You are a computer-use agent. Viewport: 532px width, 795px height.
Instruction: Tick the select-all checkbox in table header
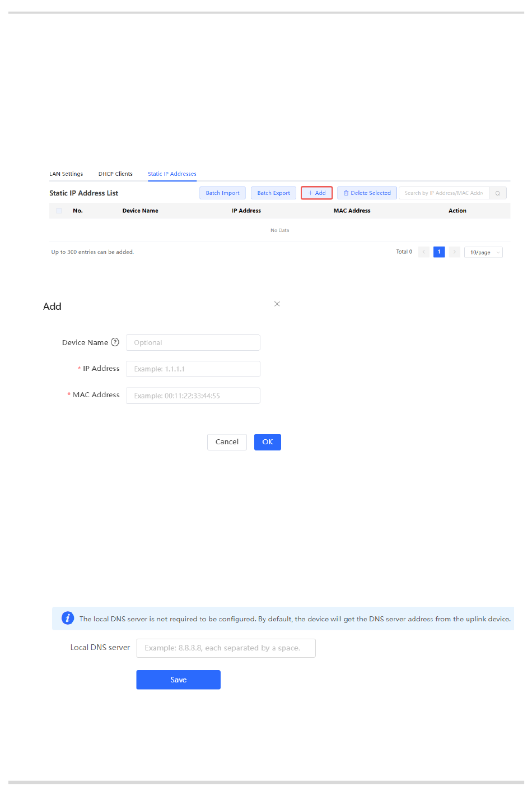coord(59,211)
